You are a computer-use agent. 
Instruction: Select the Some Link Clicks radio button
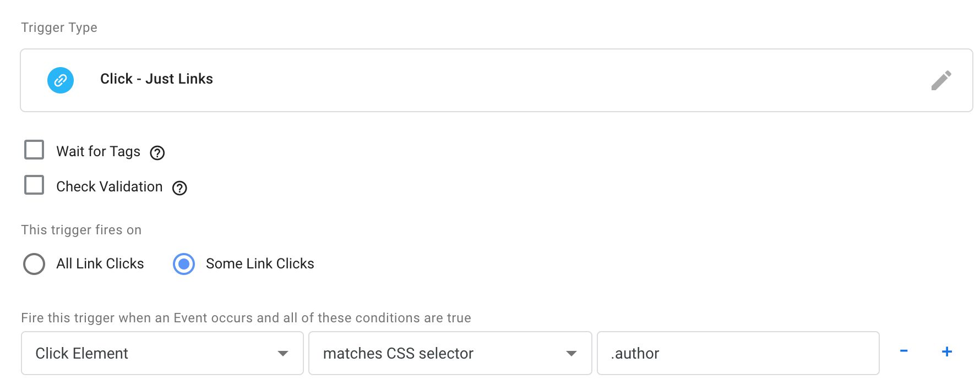[x=184, y=264]
